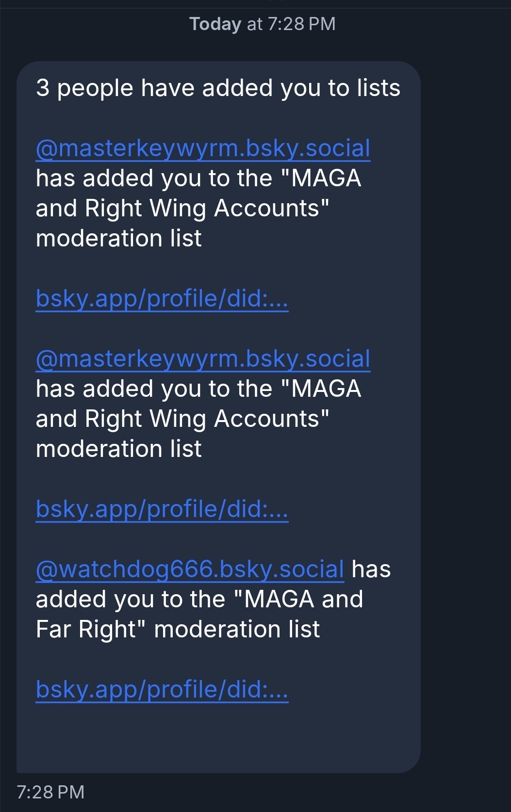The width and height of the screenshot is (511, 812).
Task: Click the word "Wing" in the first notice
Action: tap(178, 209)
